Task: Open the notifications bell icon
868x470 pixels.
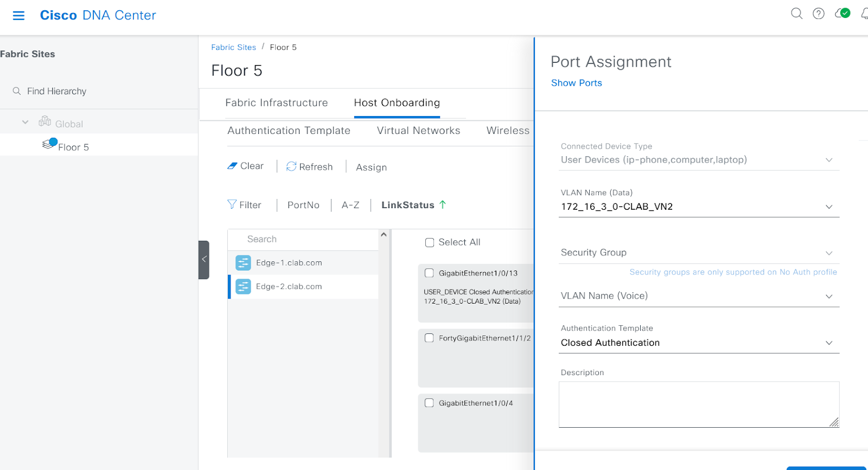Action: coord(864,14)
